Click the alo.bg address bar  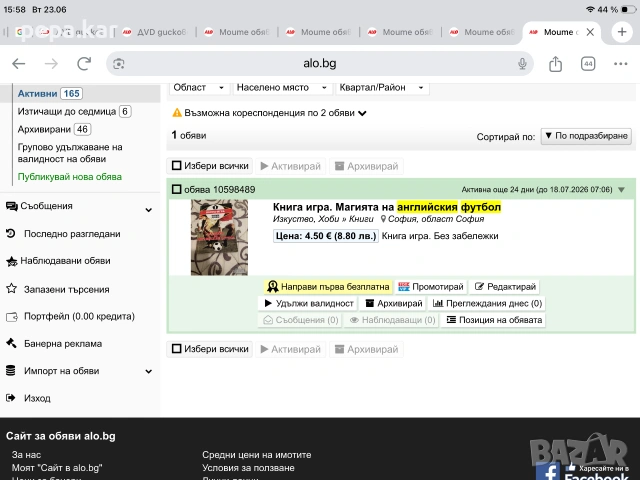point(320,64)
